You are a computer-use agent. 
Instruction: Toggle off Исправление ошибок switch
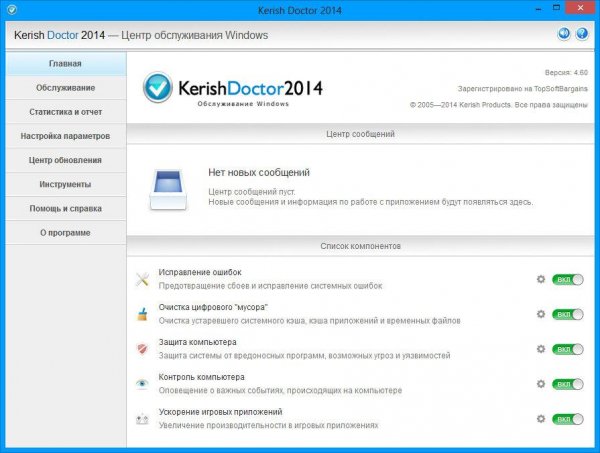[x=568, y=280]
